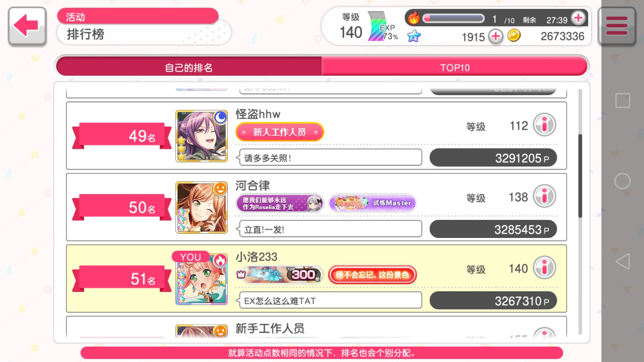
Task: Click the stamina flame progress bar
Action: point(453,18)
